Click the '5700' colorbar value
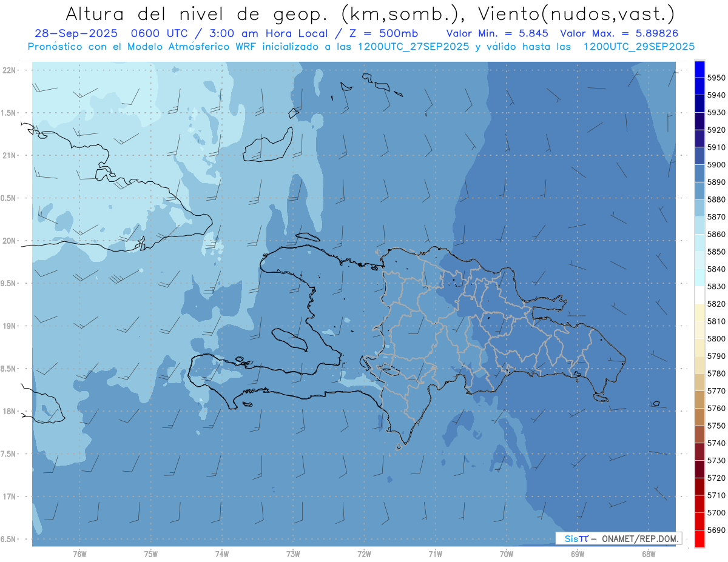Screen dimensions: 728x562 point(716,513)
